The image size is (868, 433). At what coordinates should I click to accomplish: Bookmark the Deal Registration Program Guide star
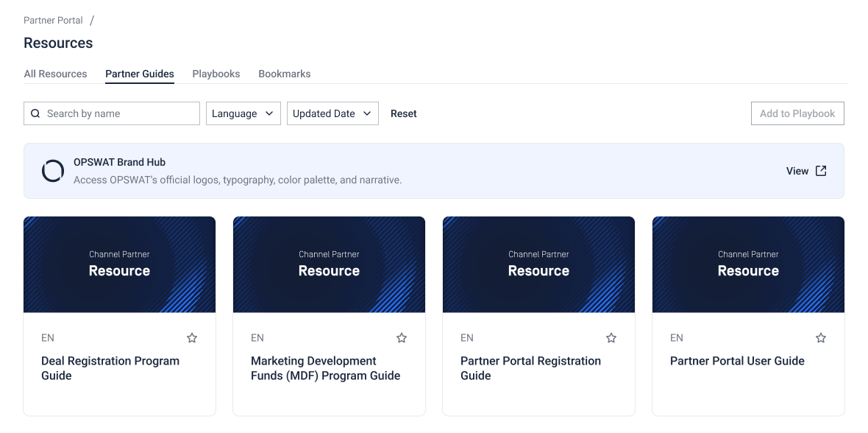pos(192,338)
